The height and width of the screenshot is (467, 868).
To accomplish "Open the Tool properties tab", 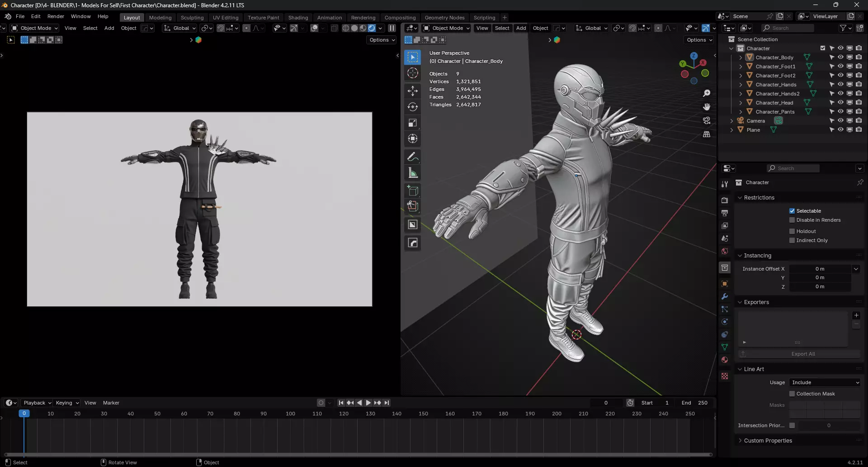I will [725, 184].
